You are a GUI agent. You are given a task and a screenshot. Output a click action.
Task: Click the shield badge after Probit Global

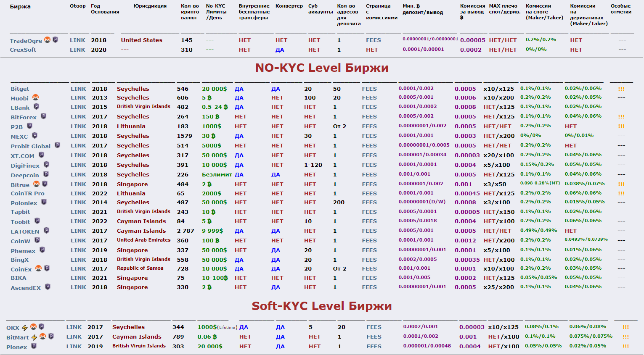(57, 145)
